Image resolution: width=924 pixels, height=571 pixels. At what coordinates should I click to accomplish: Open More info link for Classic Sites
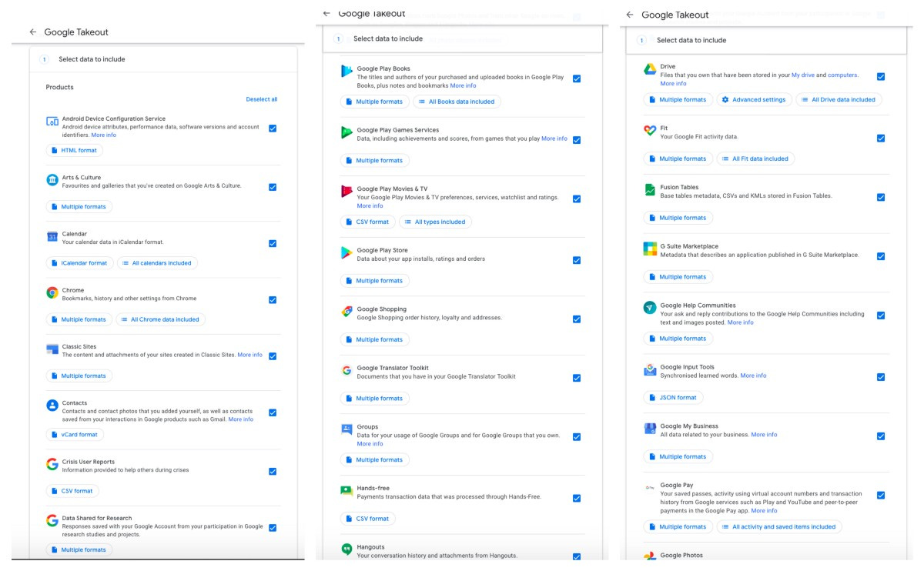pyautogui.click(x=249, y=356)
